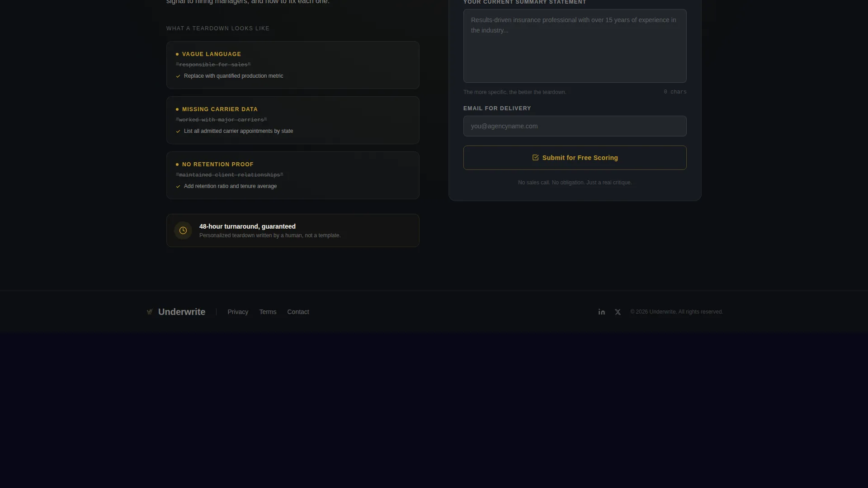Open the Contact footer link

click(x=298, y=312)
